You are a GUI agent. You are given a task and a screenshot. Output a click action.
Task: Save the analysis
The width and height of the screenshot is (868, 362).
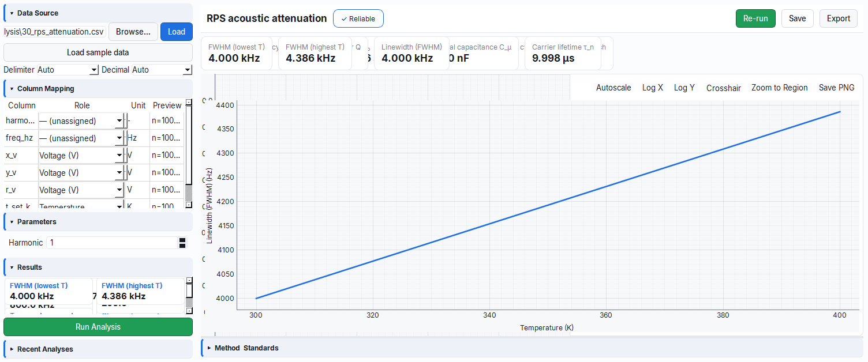(x=797, y=18)
